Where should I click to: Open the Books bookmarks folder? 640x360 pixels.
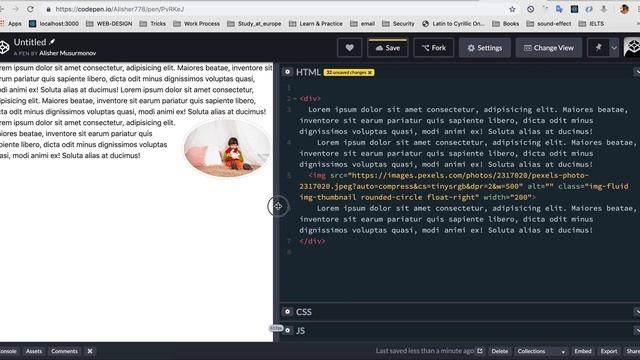tap(506, 24)
